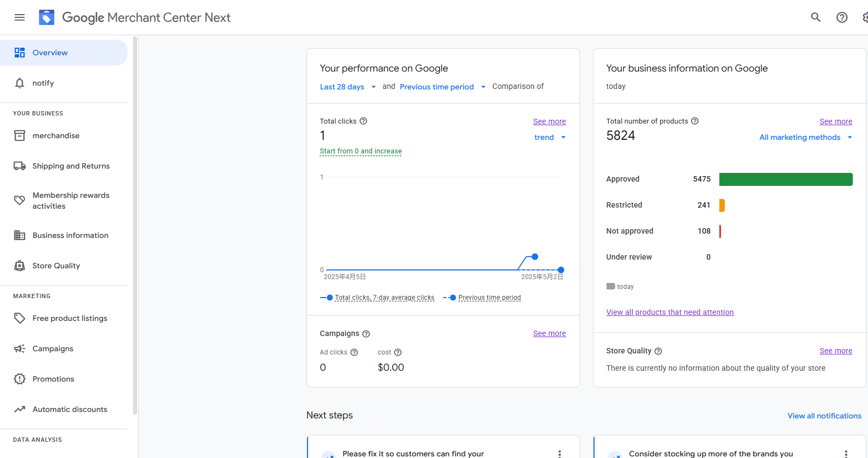This screenshot has width=868, height=458.
Task: Click the Promotions badge icon
Action: point(20,379)
